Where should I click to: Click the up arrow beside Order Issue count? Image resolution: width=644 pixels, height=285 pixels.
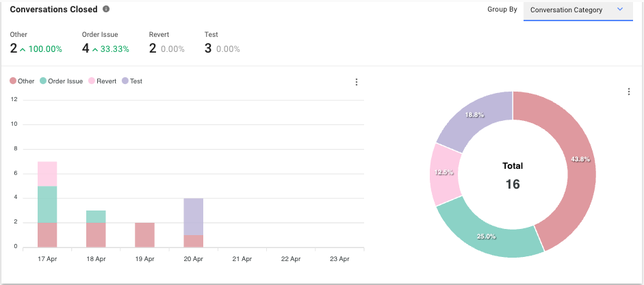pos(95,49)
